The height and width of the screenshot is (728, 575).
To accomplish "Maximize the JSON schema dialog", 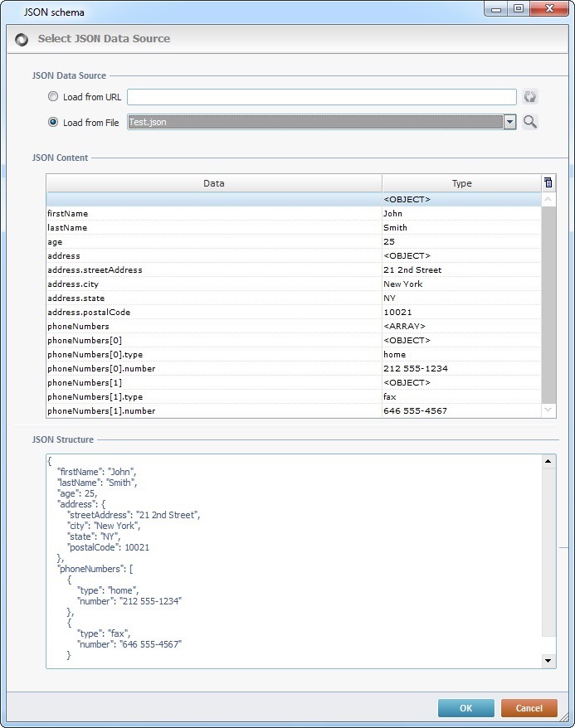I will pyautogui.click(x=519, y=8).
